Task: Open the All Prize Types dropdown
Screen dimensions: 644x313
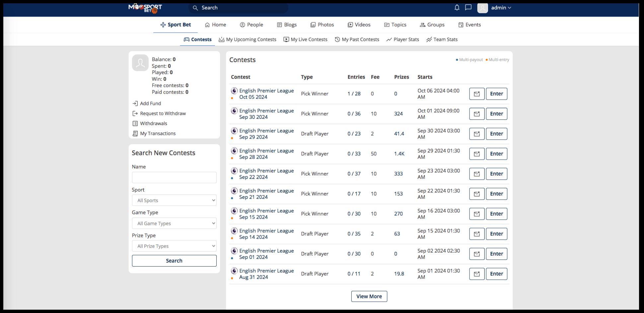Action: 174,246
